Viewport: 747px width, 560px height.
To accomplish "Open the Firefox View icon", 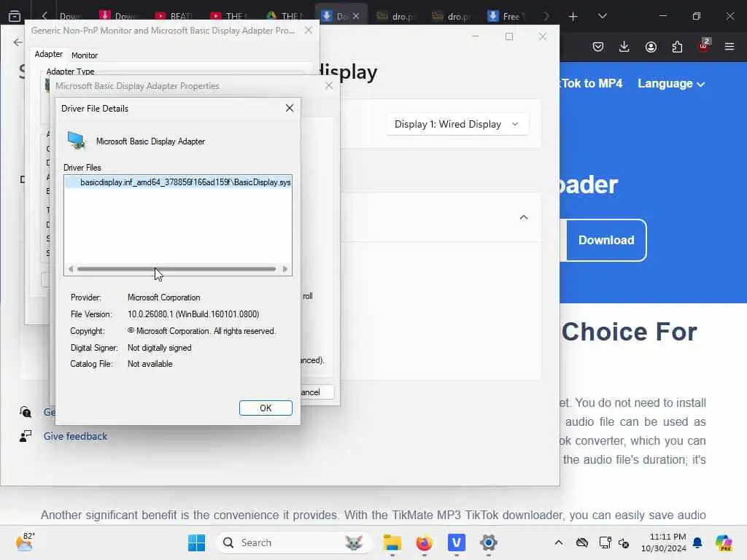I will coord(15,16).
